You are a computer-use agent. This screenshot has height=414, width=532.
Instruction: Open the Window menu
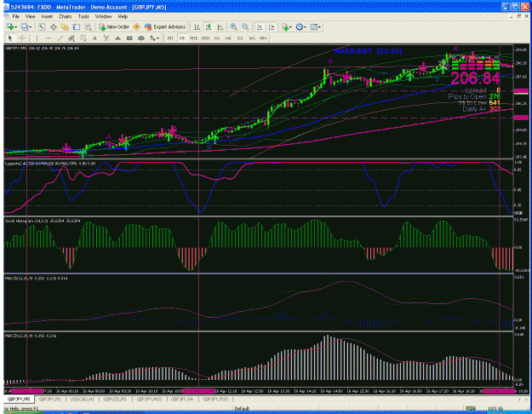103,16
